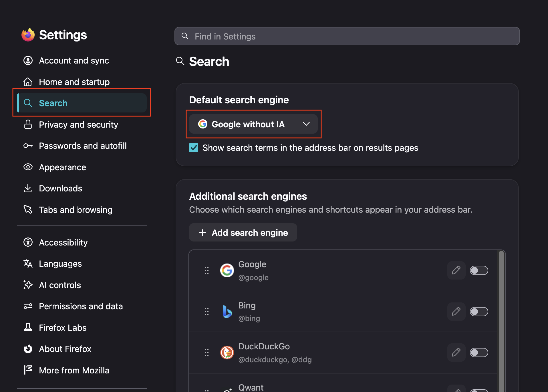
Task: Click the Firefox logo beside Settings
Action: point(28,35)
